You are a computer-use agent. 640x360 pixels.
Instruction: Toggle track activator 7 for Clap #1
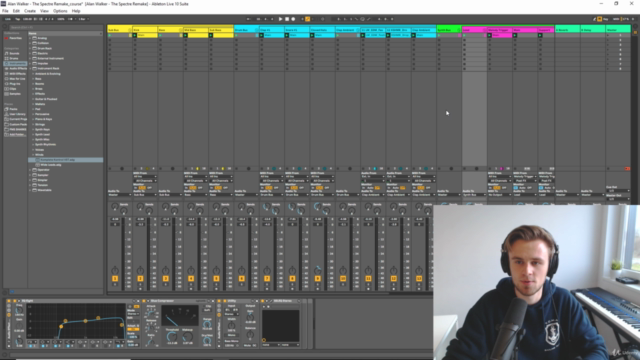pos(267,279)
